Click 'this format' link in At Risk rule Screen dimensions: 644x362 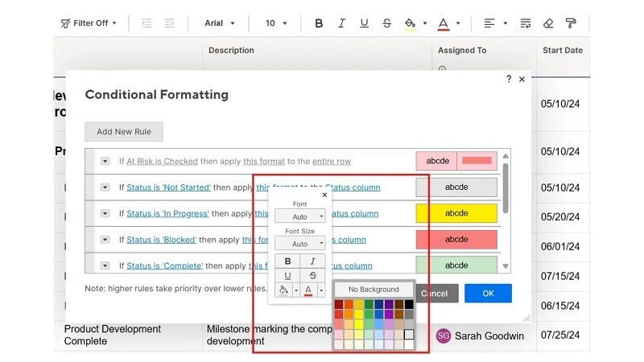pyautogui.click(x=264, y=162)
